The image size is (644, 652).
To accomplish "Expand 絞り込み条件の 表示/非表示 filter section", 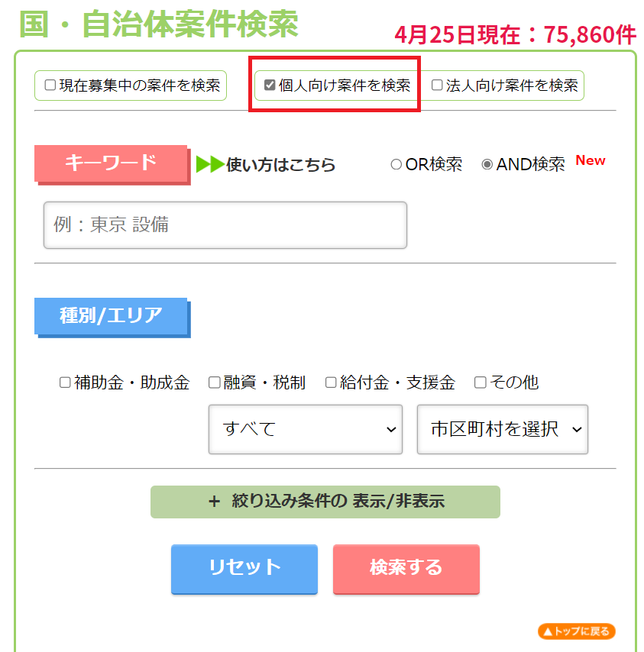I will (x=325, y=502).
